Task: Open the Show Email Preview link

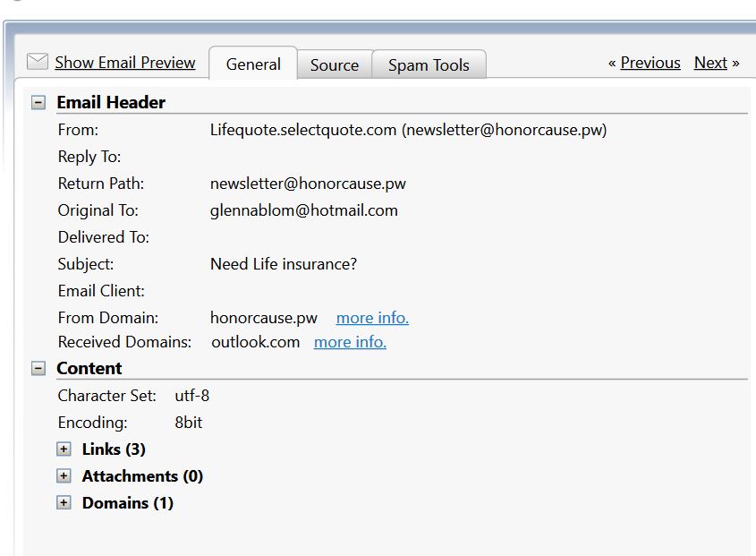Action: 125,63
